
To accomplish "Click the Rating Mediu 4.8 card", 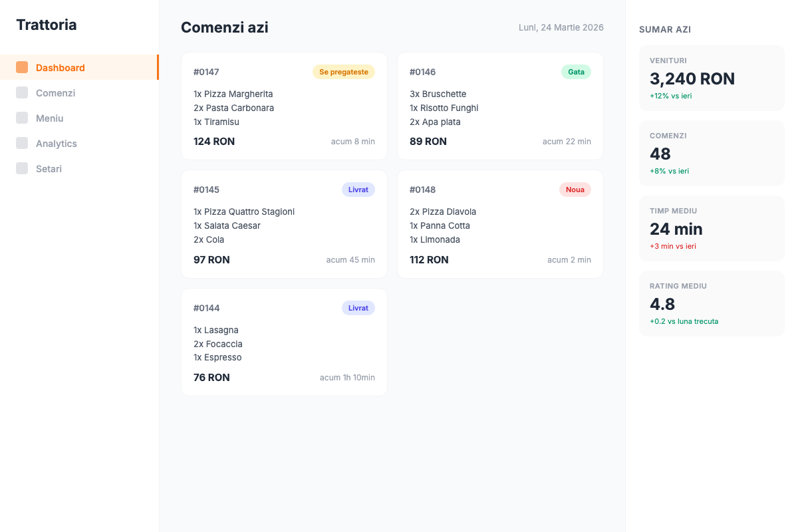I will [712, 303].
